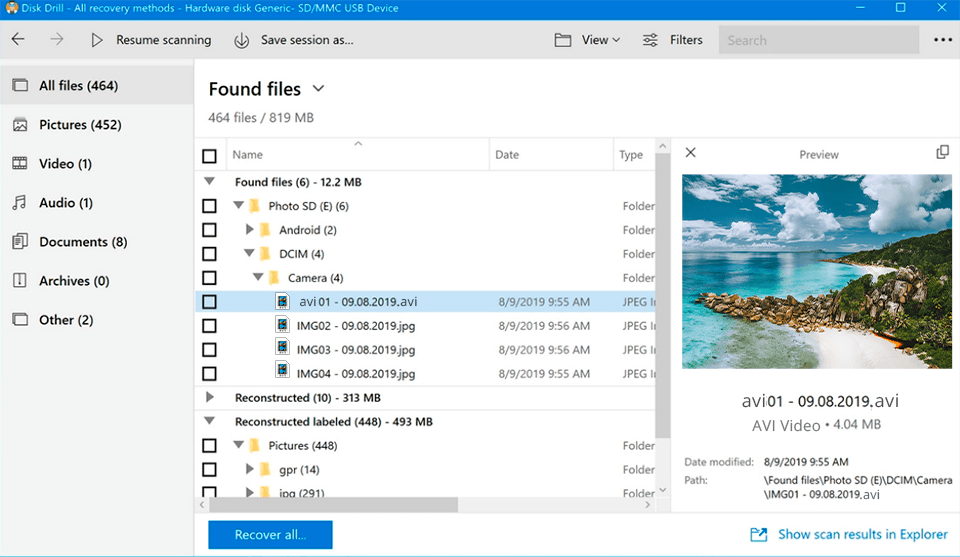Click file icon of IMG02 - 09.08.2019.jpg
Screen dimensions: 960x557
[282, 325]
